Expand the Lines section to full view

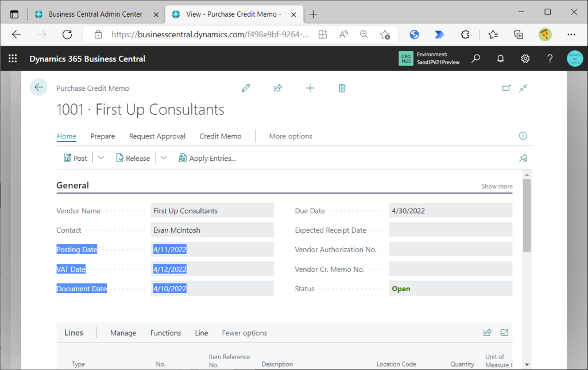pos(504,333)
